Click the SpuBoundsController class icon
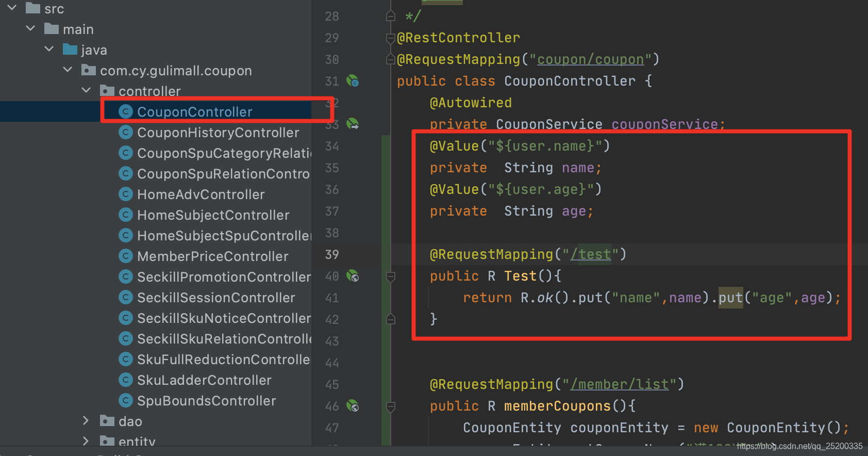 (126, 400)
